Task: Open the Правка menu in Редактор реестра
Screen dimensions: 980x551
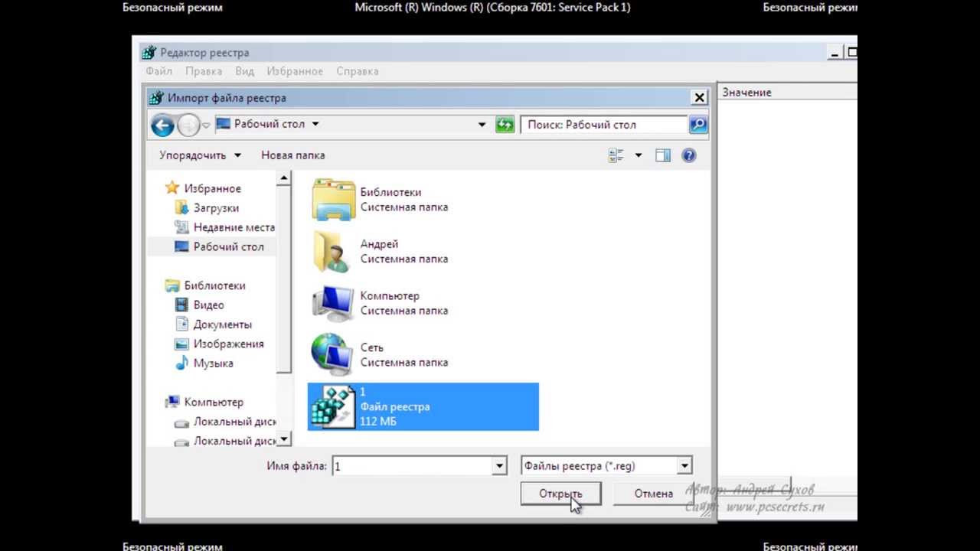Action: (x=204, y=71)
